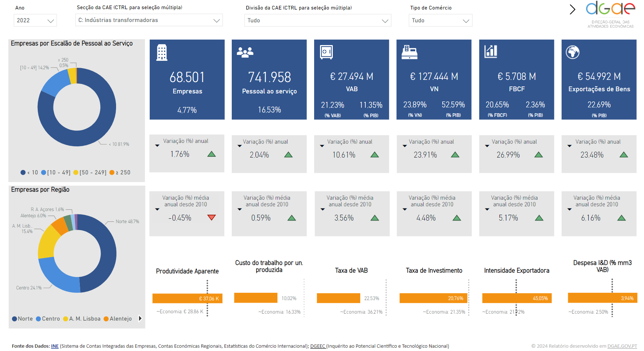Click the bar chart icon on the FBCF card

[x=491, y=52]
